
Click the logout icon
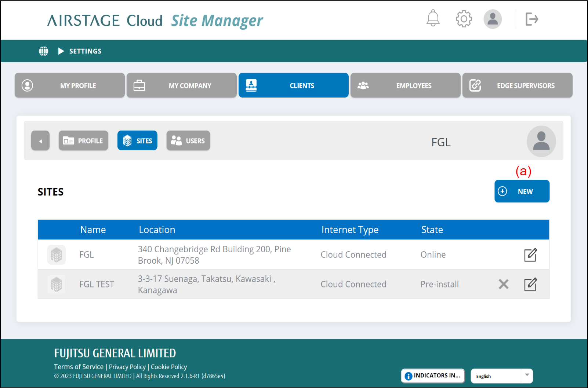[x=531, y=19]
